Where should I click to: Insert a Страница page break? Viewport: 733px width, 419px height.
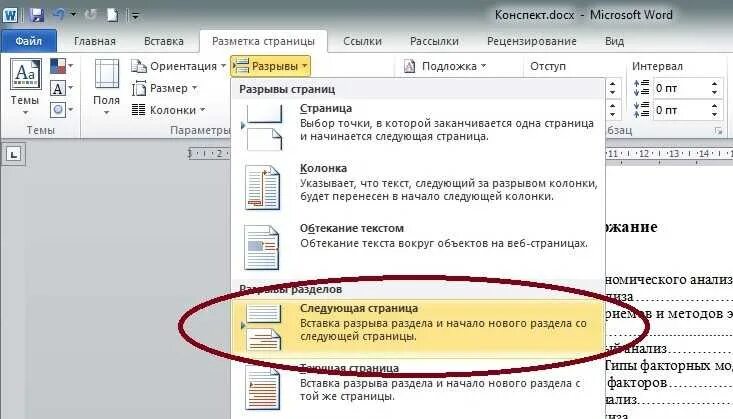pos(417,127)
